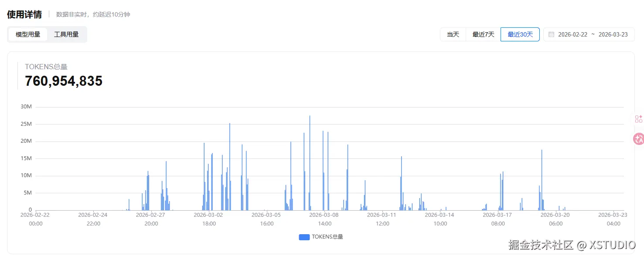This screenshot has height=259, width=644.
Task: Open the pink apps-grid floating icon
Action: pos(638,119)
